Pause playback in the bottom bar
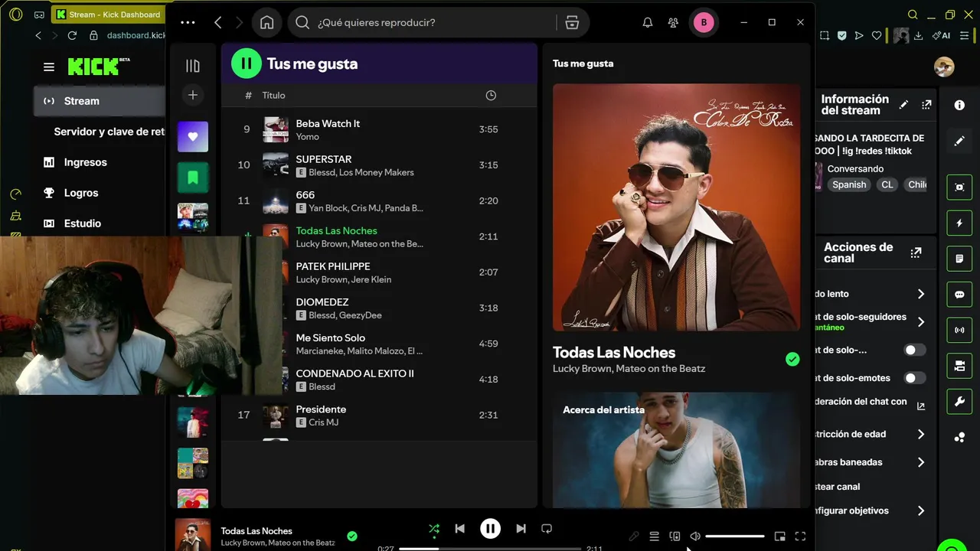 490,529
